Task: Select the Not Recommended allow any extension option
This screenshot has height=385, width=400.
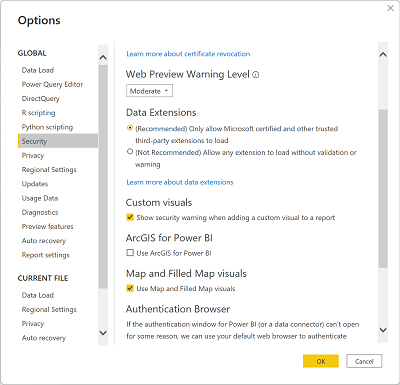Action: point(130,152)
